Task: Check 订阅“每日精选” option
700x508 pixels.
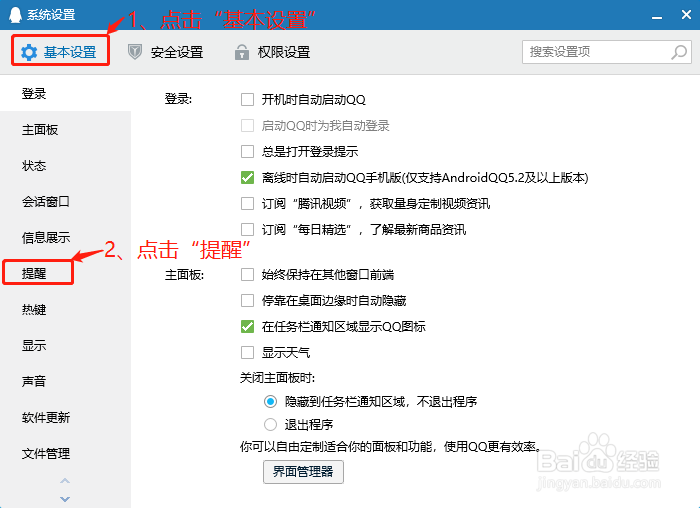Action: 247,229
